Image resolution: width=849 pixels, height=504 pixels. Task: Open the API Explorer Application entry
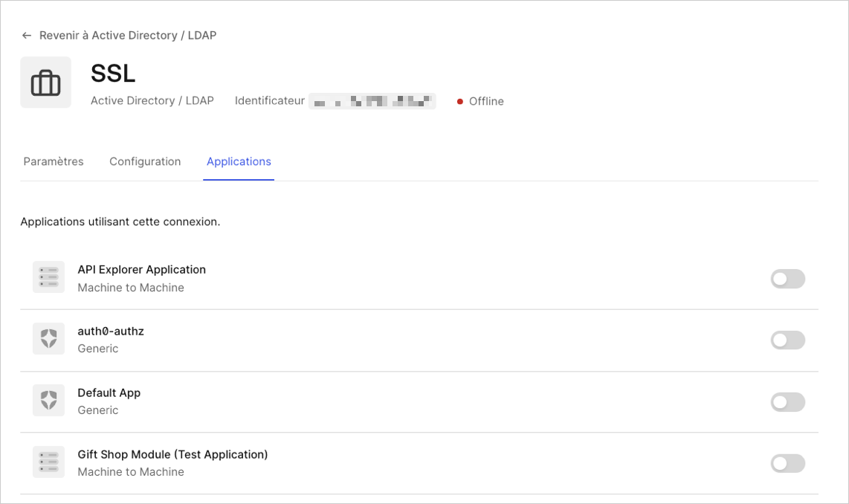(141, 269)
